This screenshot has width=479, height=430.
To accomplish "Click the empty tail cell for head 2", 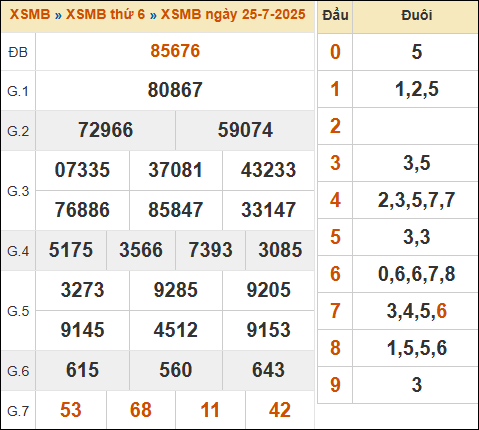I will pos(415,126).
